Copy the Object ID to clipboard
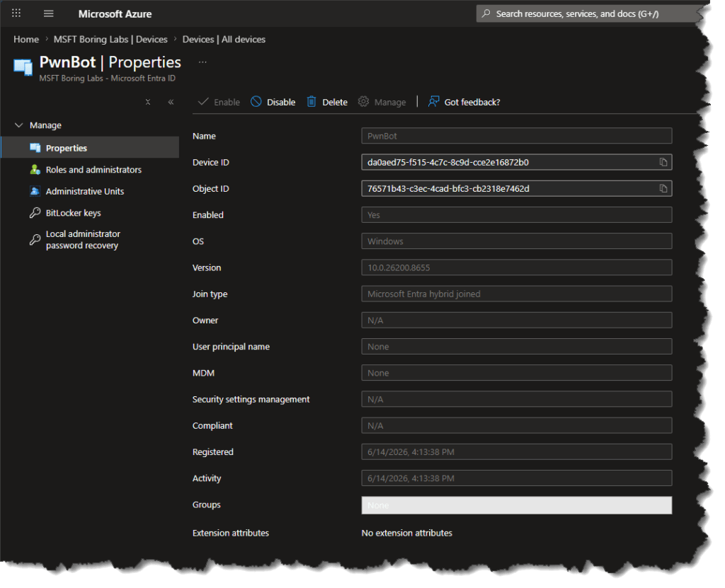The image size is (725, 588). coord(663,189)
